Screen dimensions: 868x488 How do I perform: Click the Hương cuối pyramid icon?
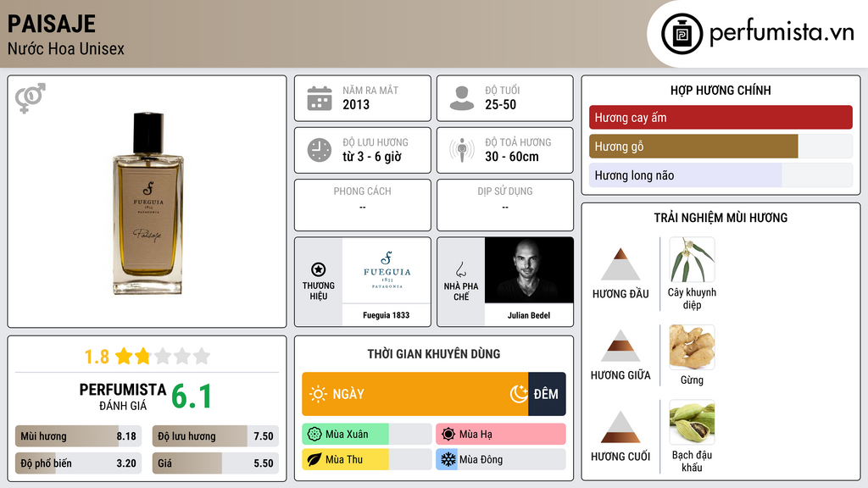pos(620,427)
